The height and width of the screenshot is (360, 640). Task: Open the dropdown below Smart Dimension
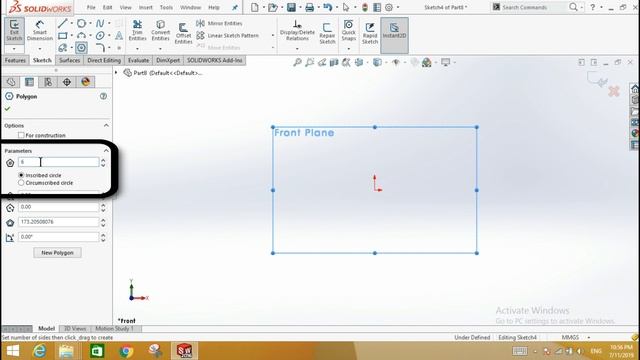click(x=40, y=49)
